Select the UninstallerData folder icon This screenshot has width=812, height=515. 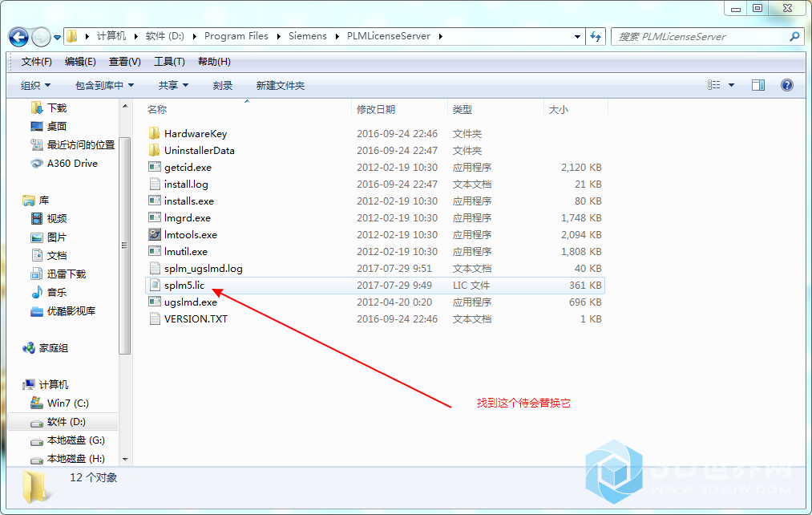(155, 150)
